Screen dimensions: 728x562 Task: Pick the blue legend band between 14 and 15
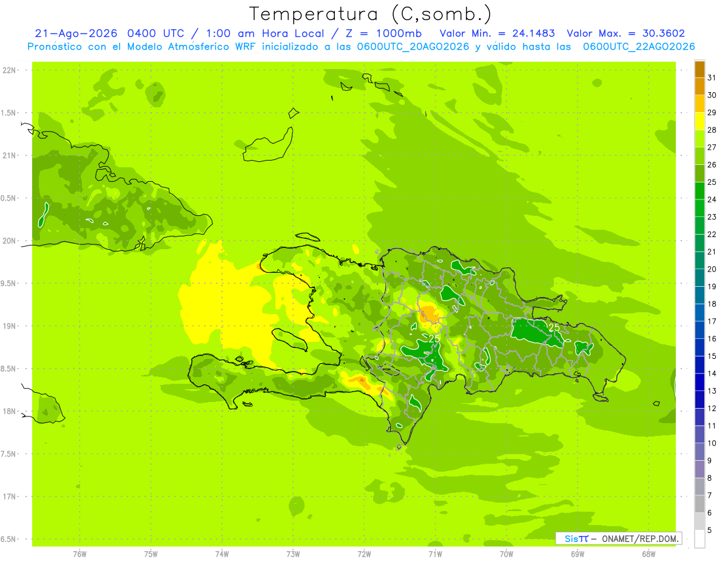click(699, 365)
